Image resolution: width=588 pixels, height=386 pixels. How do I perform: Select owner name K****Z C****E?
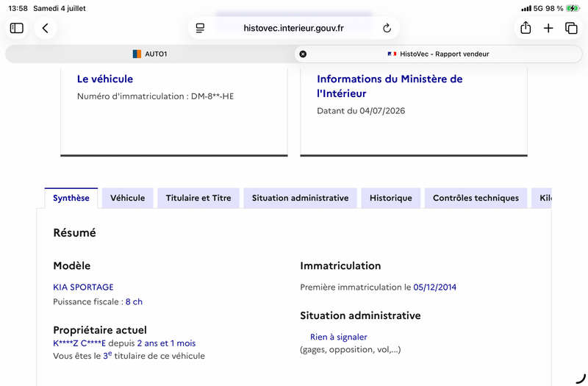(x=79, y=343)
